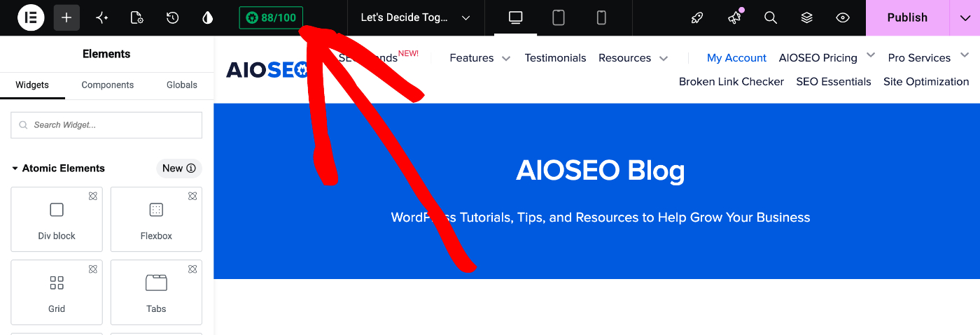Switch to tablet preview mode

point(559,17)
